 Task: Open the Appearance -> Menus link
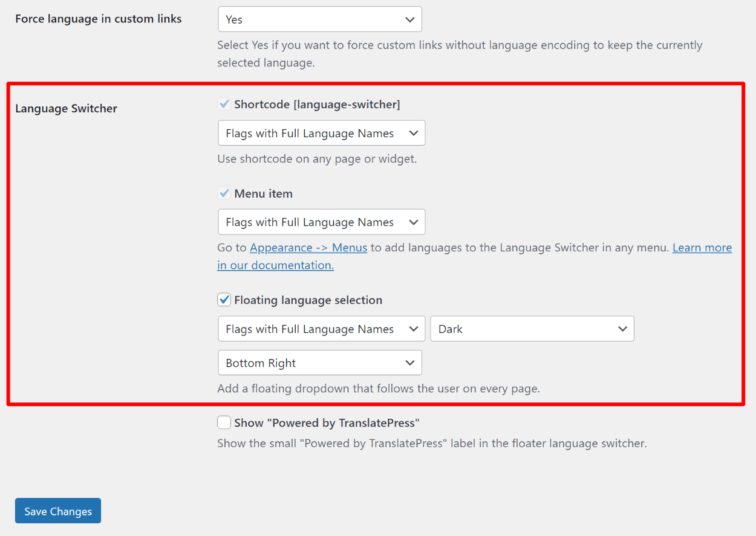tap(308, 248)
